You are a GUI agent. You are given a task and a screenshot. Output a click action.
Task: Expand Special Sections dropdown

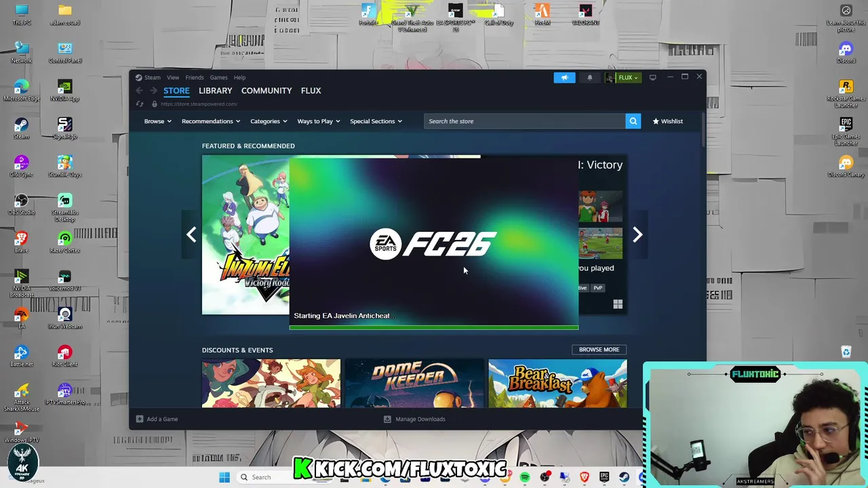(x=376, y=121)
